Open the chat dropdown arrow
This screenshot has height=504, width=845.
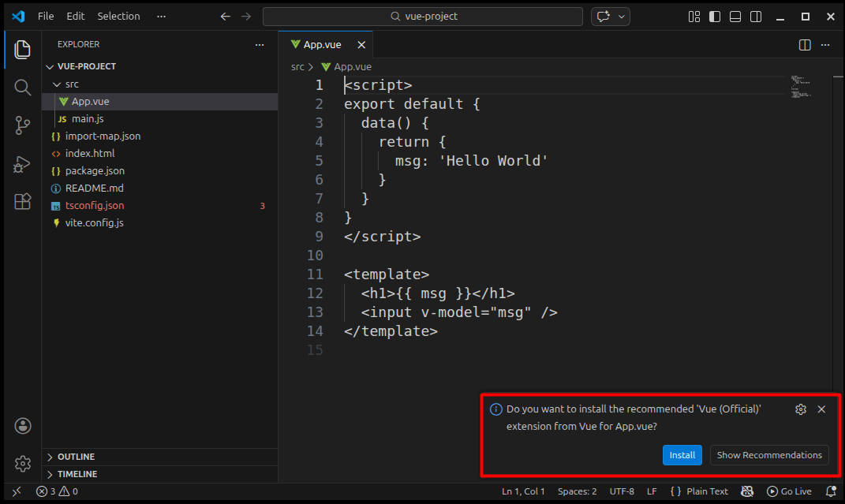click(x=622, y=17)
